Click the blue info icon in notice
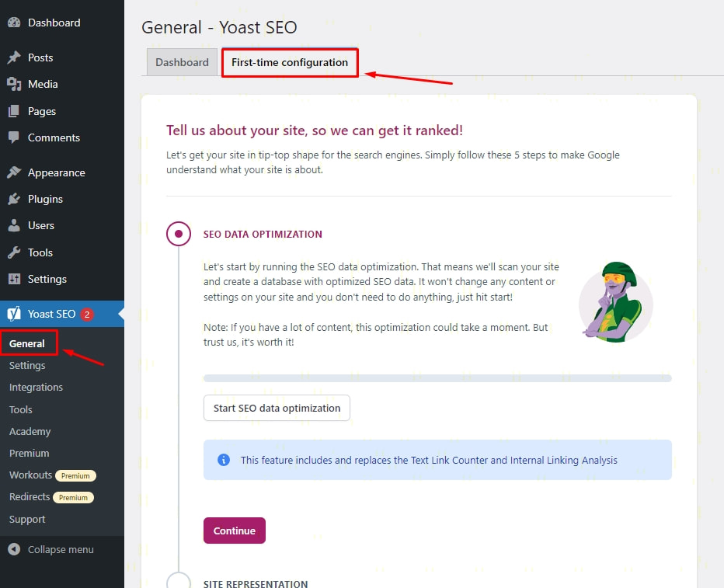Screen dimensions: 724x588 pos(224,460)
